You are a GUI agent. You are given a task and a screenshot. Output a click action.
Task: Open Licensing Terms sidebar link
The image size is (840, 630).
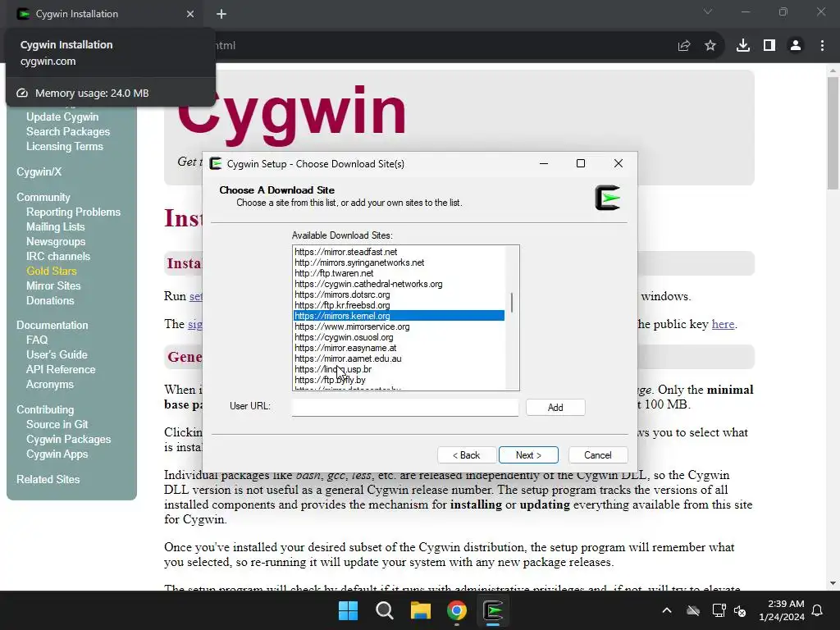coord(65,146)
